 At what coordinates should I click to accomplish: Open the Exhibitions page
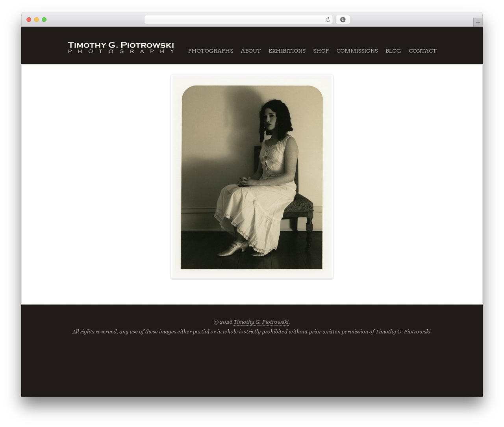pyautogui.click(x=287, y=51)
